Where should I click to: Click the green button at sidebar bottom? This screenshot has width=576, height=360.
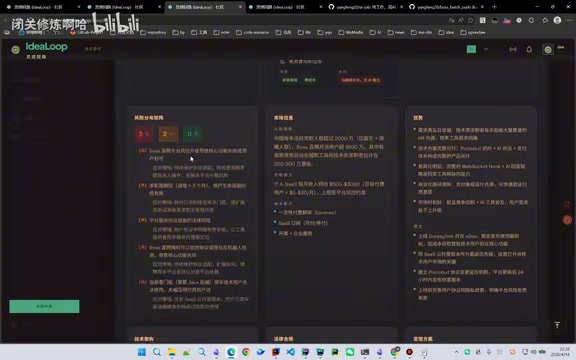click(44, 306)
